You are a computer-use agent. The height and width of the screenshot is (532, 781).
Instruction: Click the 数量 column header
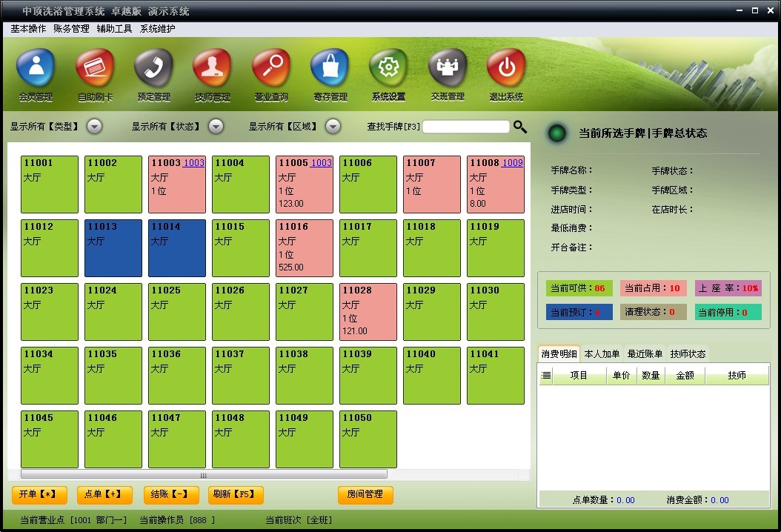[x=651, y=375]
